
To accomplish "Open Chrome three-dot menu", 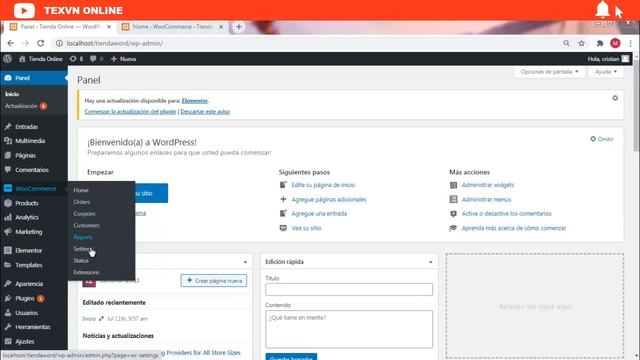I will click(631, 43).
